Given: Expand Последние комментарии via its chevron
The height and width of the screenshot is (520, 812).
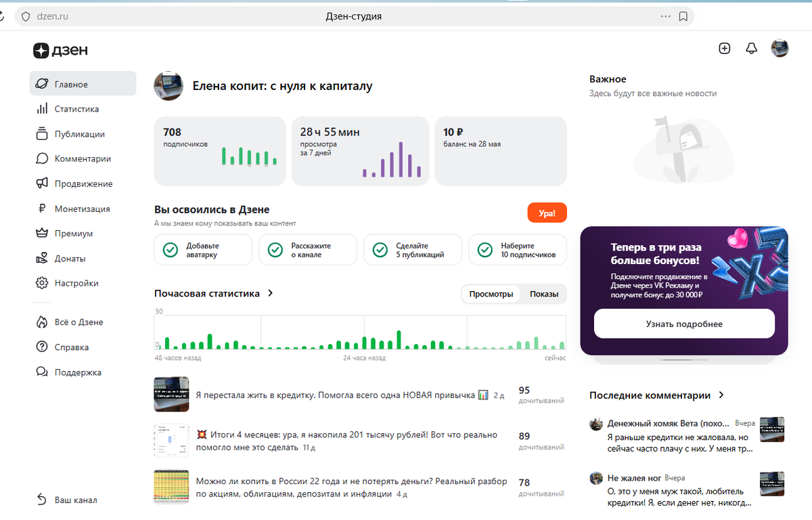Looking at the screenshot, I should pos(721,395).
